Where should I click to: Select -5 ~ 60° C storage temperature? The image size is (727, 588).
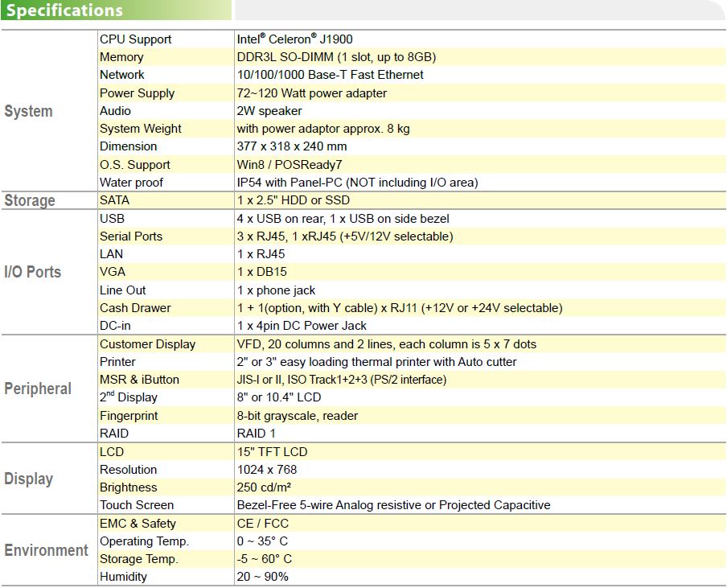click(x=265, y=559)
